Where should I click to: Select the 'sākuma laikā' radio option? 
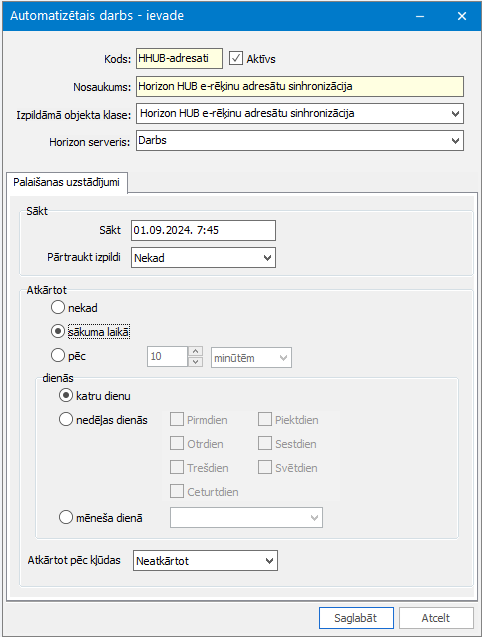58,331
